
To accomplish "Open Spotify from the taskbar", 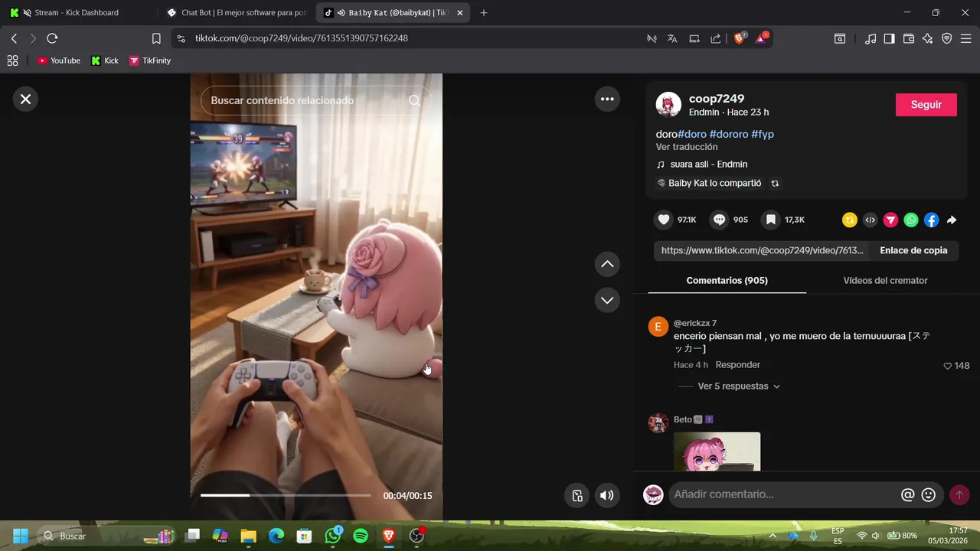I will (361, 536).
